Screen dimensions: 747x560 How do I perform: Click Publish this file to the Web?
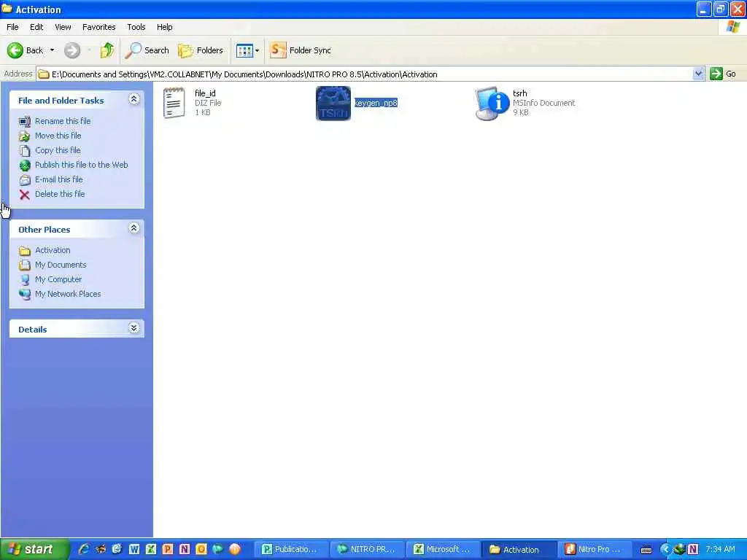click(x=82, y=165)
